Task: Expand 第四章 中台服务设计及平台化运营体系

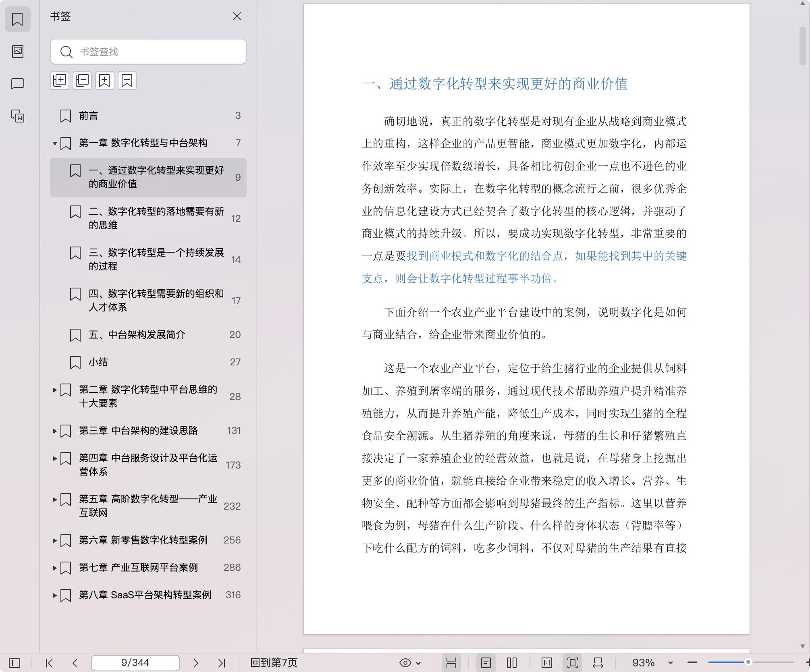Action: point(54,458)
